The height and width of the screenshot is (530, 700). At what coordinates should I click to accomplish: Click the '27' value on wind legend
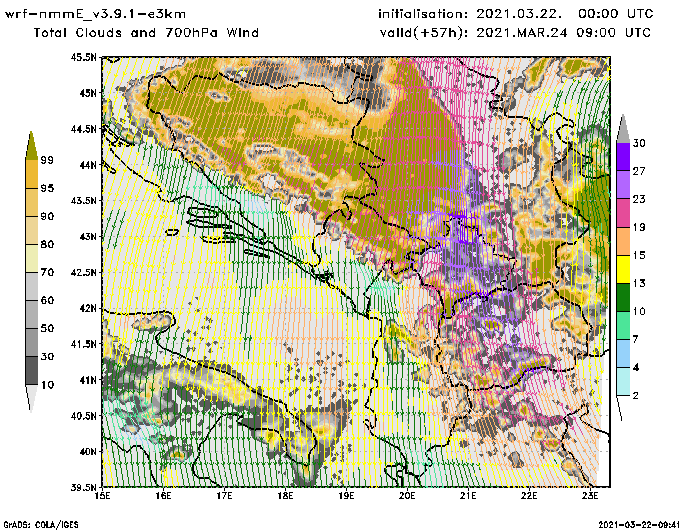(639, 171)
